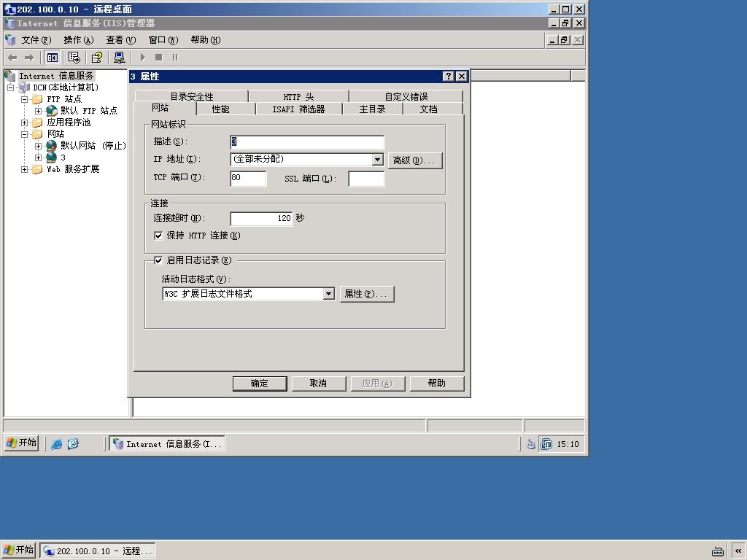Click the TCP 端口 field
747x560 pixels.
tap(248, 179)
